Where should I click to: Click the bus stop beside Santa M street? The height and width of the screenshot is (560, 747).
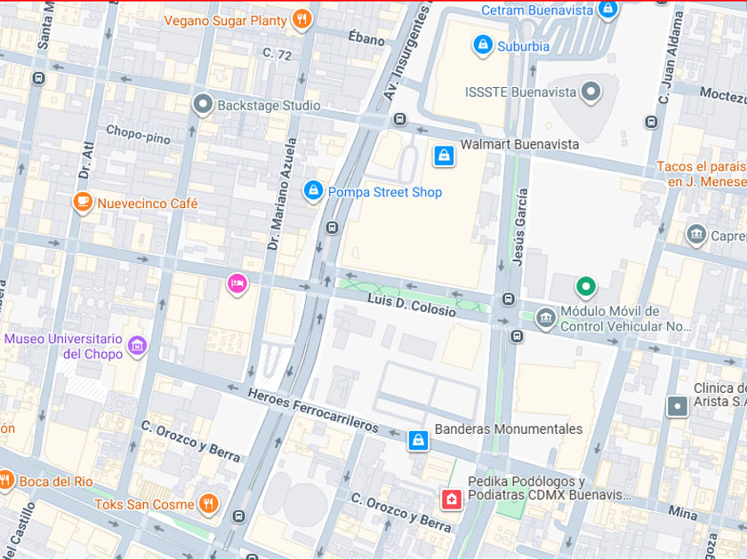click(x=39, y=78)
